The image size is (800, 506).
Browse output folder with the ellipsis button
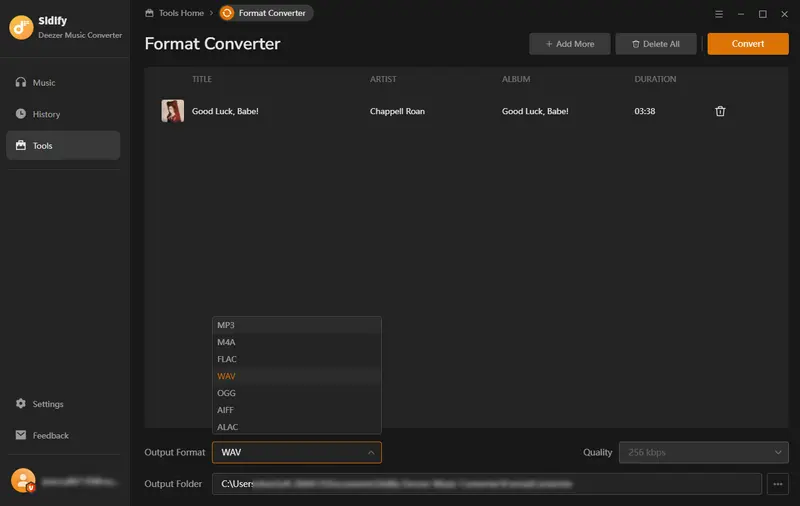tap(778, 484)
